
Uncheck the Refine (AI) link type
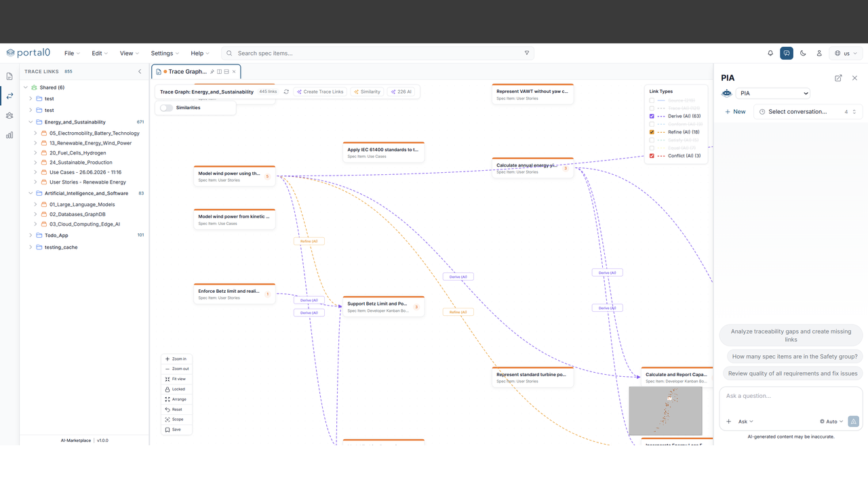coord(652,132)
